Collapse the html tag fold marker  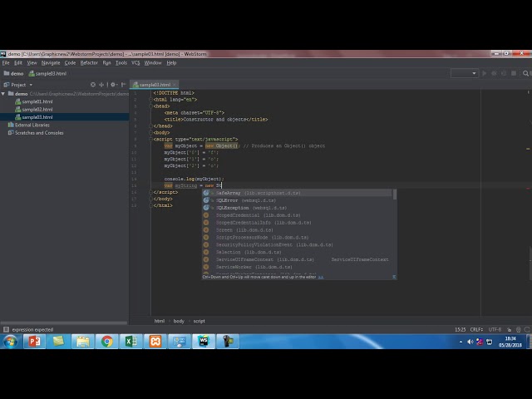[150, 100]
